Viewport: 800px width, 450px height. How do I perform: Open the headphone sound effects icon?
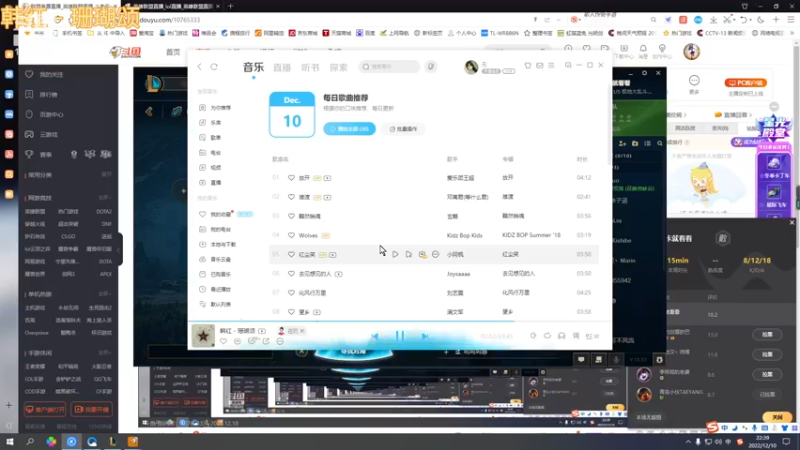[562, 336]
